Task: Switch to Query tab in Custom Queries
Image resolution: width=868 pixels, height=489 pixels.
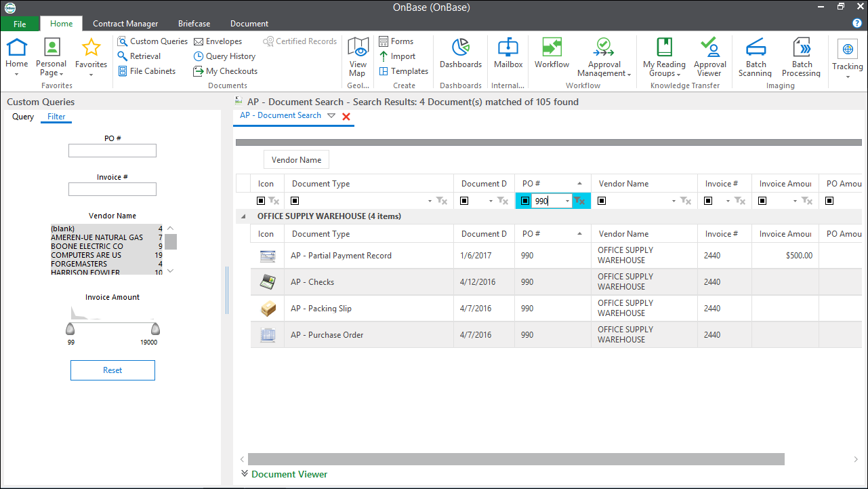Action: click(x=23, y=117)
